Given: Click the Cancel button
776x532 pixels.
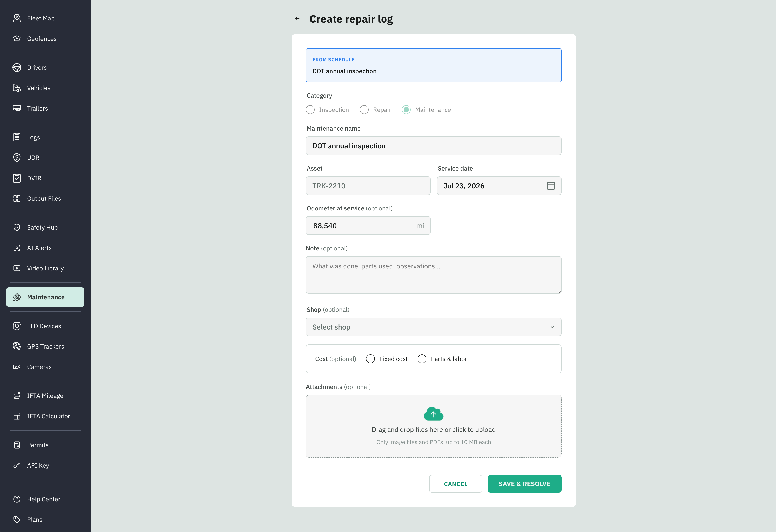Looking at the screenshot, I should pyautogui.click(x=456, y=484).
